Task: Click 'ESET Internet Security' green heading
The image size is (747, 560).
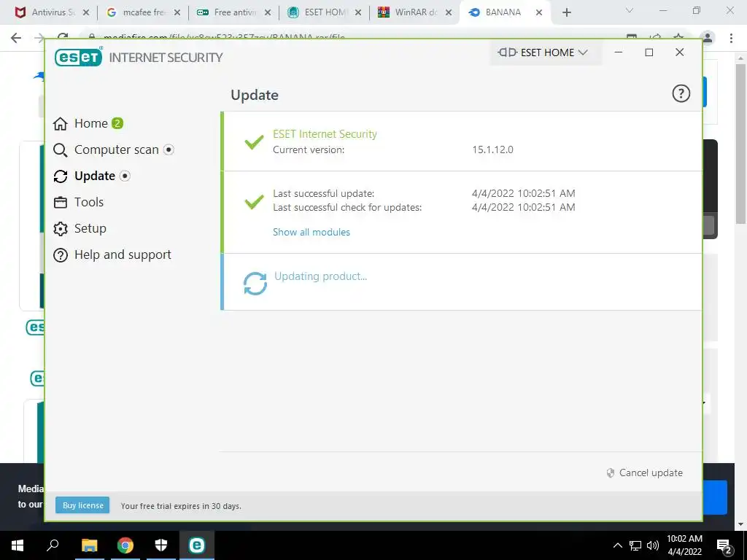Action: pyautogui.click(x=325, y=134)
